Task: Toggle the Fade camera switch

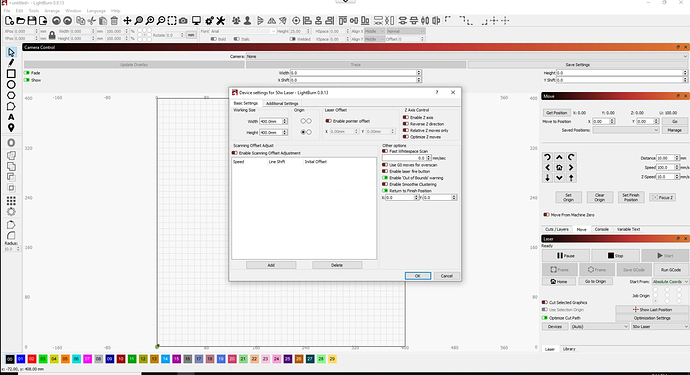Action: (x=27, y=73)
